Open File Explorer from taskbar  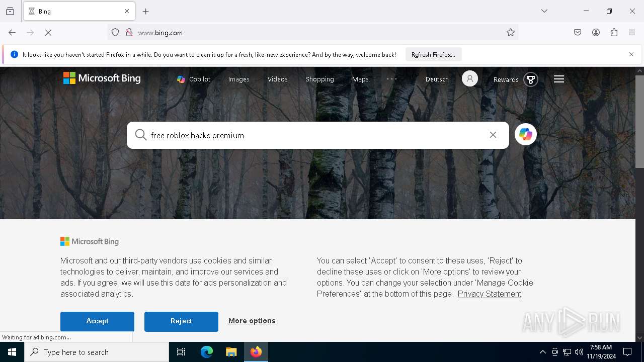(231, 352)
